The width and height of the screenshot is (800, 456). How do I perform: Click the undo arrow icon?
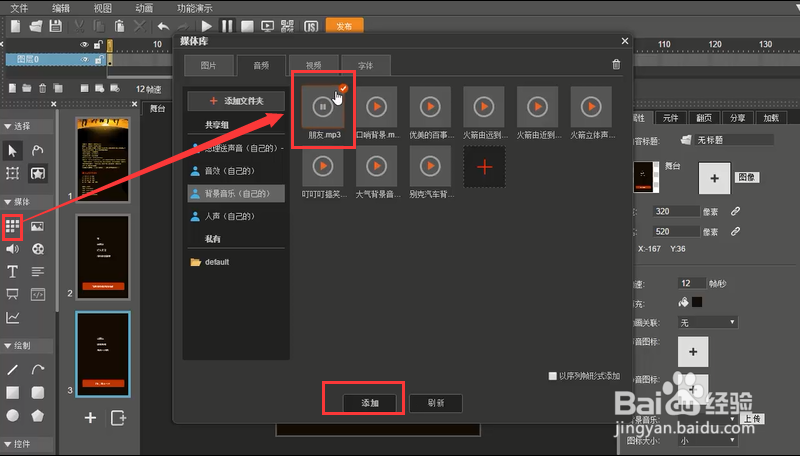163,26
